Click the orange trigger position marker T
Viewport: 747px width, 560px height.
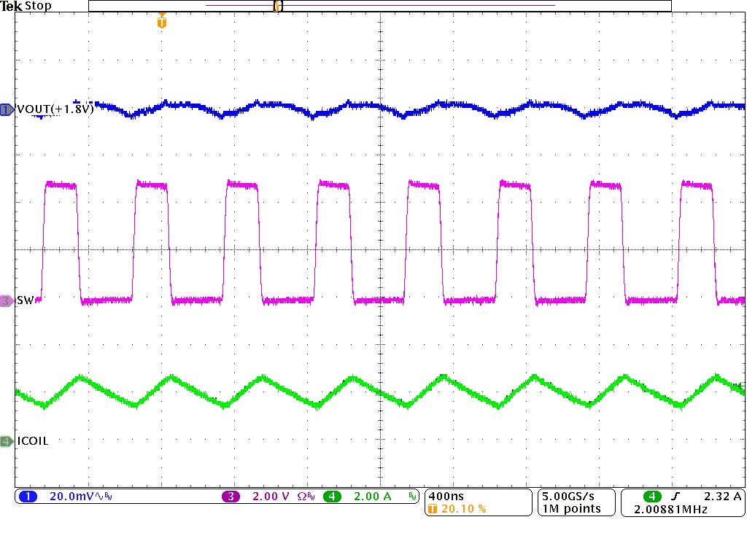160,22
